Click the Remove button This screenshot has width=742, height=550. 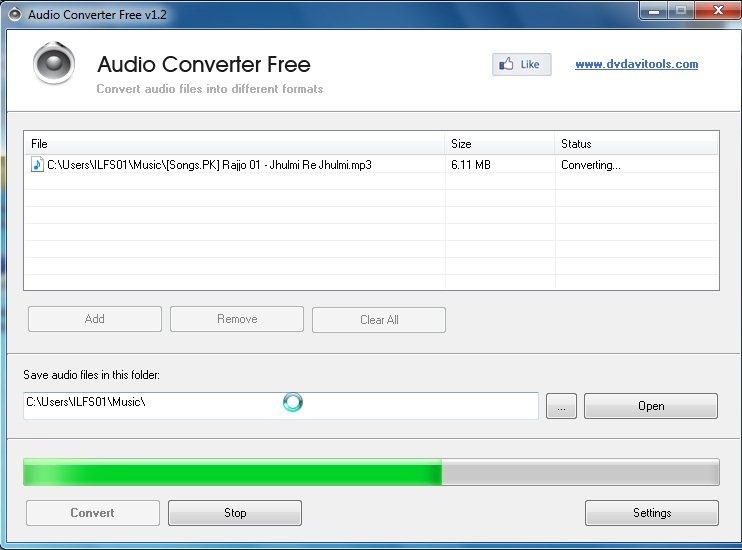(237, 319)
